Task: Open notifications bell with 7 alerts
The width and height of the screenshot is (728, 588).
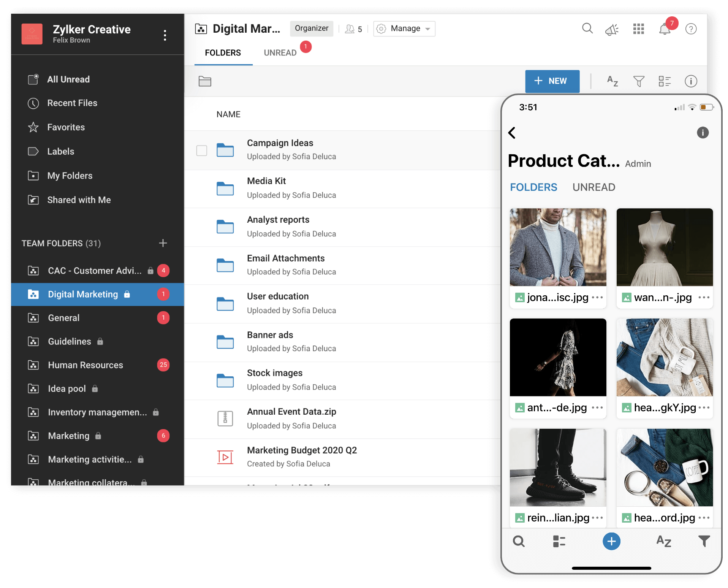Action: [665, 29]
